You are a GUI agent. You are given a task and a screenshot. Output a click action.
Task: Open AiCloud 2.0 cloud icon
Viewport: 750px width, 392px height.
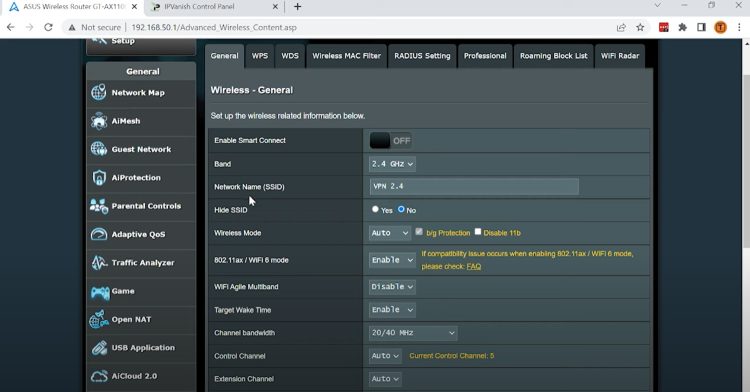click(x=99, y=376)
